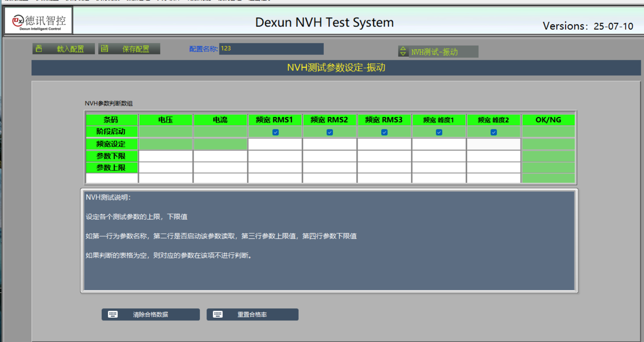The width and height of the screenshot is (644, 342).
Task: Select the 电压 参数下限 cell
Action: pyautogui.click(x=166, y=156)
